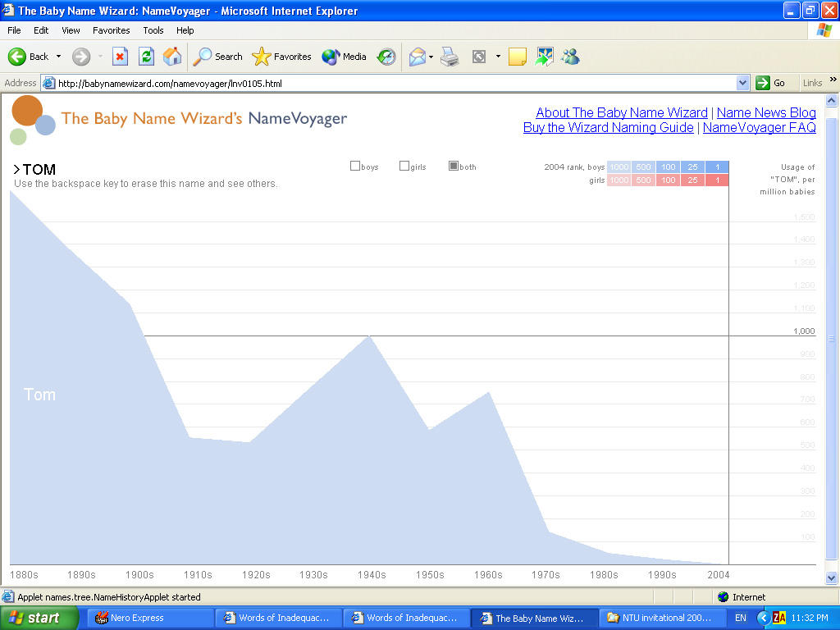
Task: Open About The Baby Name Wizard link
Action: (622, 113)
